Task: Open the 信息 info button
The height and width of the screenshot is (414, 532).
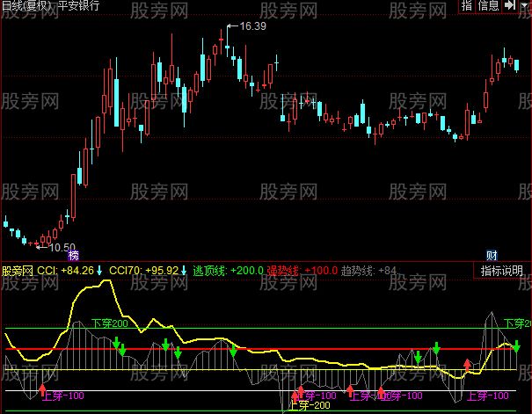Action: (x=488, y=6)
